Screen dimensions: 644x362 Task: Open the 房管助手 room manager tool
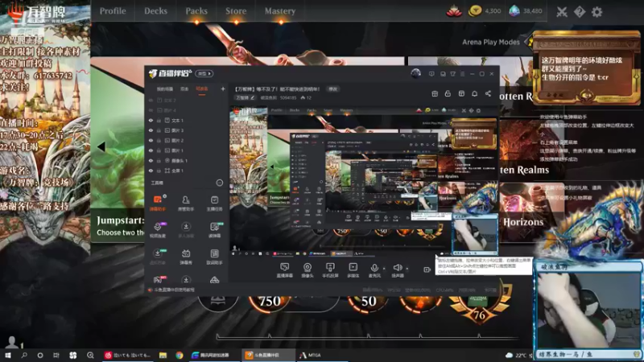186,203
